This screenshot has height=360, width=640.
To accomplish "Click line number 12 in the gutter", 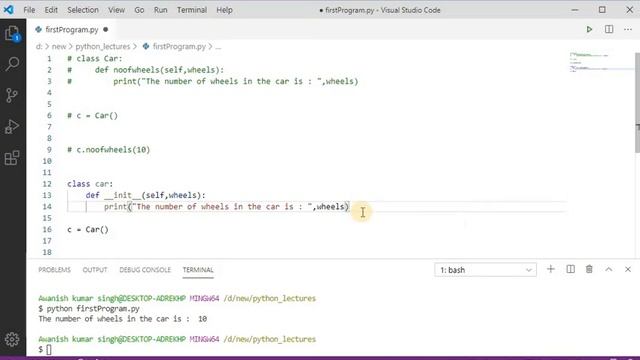I will pyautogui.click(x=47, y=184).
